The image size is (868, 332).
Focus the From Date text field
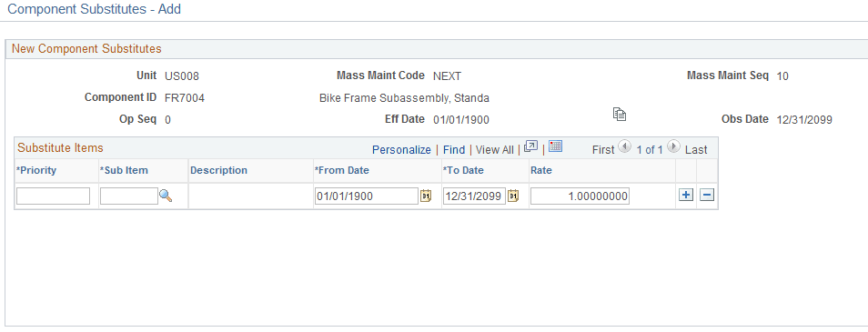[x=367, y=196]
